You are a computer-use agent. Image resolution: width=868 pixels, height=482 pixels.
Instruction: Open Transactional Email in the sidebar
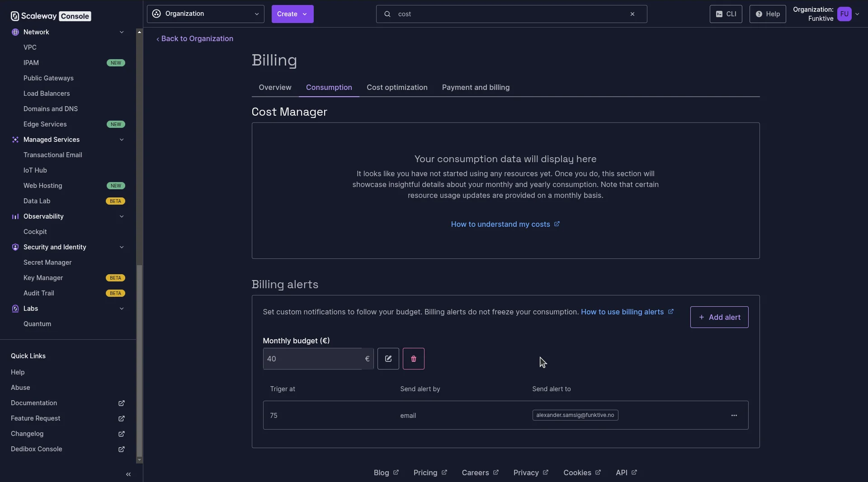53,155
